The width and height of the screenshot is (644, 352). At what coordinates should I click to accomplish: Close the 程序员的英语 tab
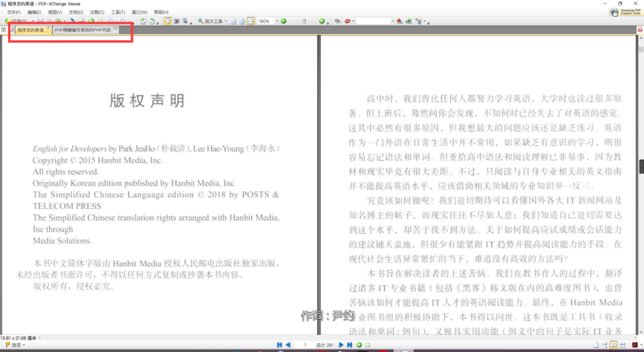coord(48,28)
